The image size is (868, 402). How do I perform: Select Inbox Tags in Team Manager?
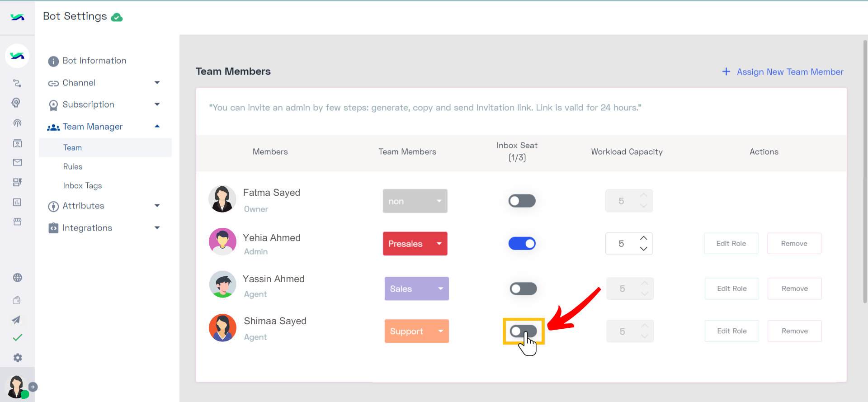[82, 185]
